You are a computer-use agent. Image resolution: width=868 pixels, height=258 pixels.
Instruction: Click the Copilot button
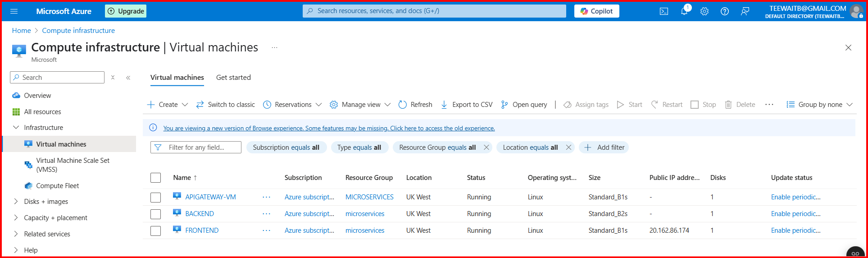596,11
